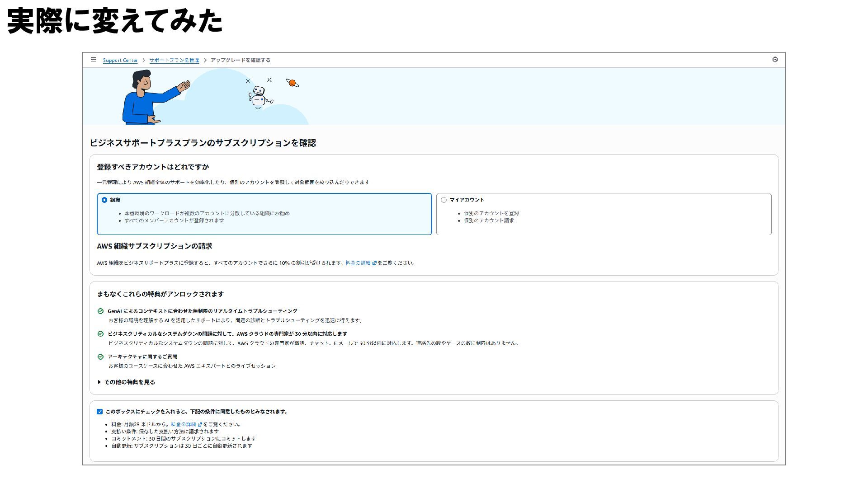Select the 組織 radio option
The height and width of the screenshot is (488, 868).
(x=104, y=200)
